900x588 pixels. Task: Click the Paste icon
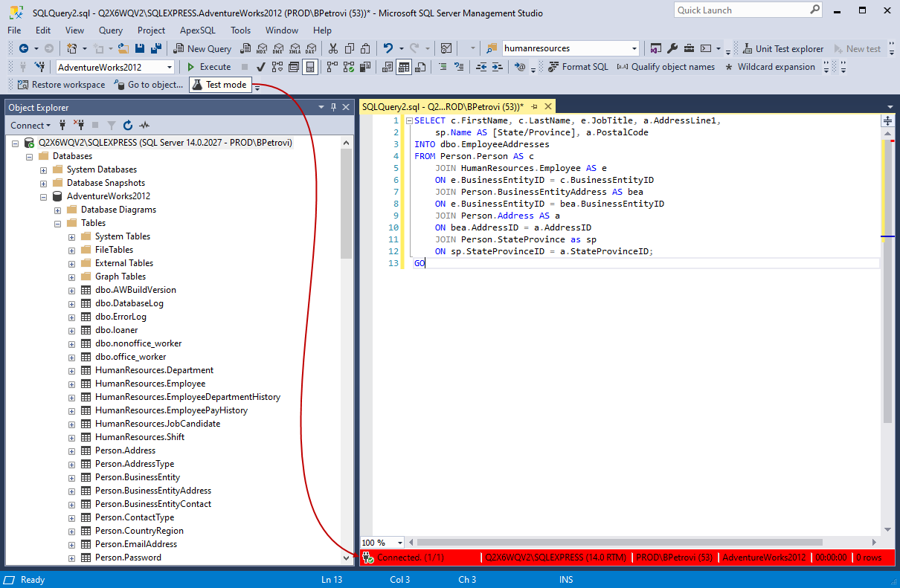point(365,48)
